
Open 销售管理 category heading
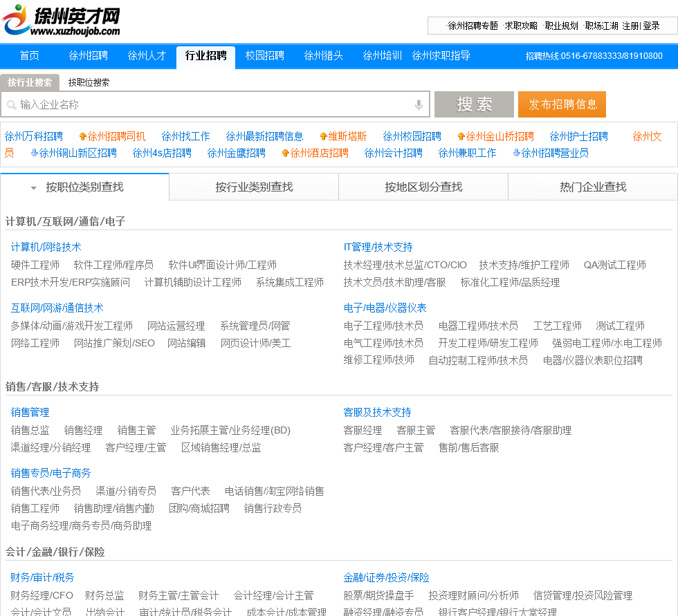(30, 413)
